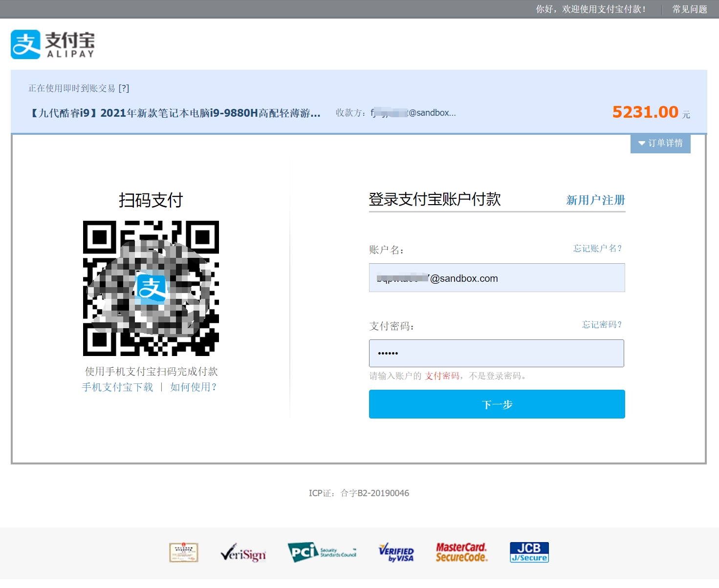Image resolution: width=719 pixels, height=588 pixels.
Task: Expand the 订单详情 order details
Action: pyautogui.click(x=660, y=143)
